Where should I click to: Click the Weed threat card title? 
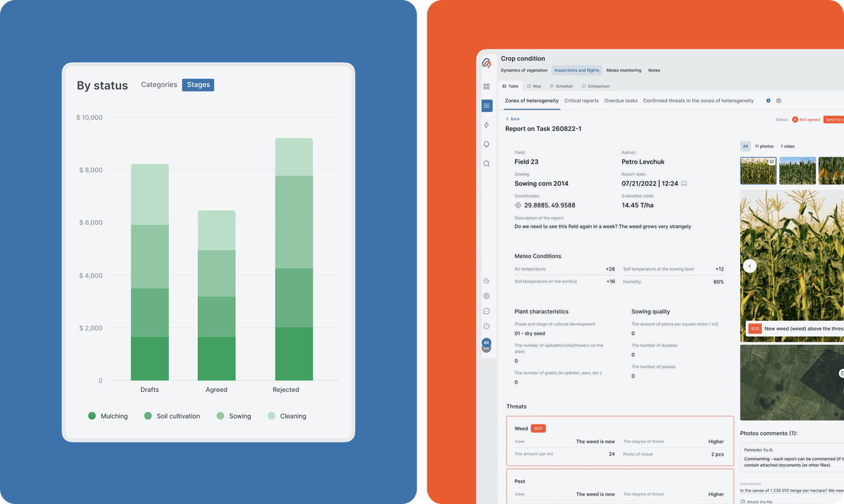pyautogui.click(x=521, y=429)
